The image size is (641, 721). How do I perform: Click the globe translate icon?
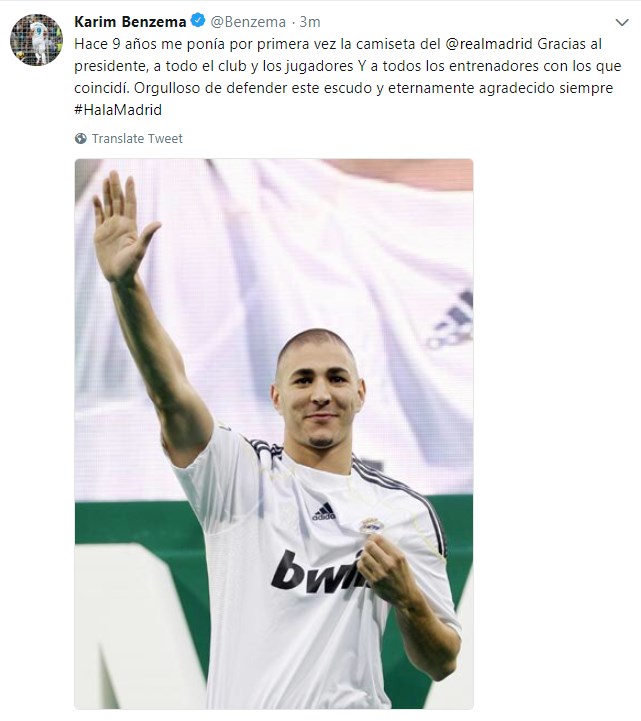(80, 138)
